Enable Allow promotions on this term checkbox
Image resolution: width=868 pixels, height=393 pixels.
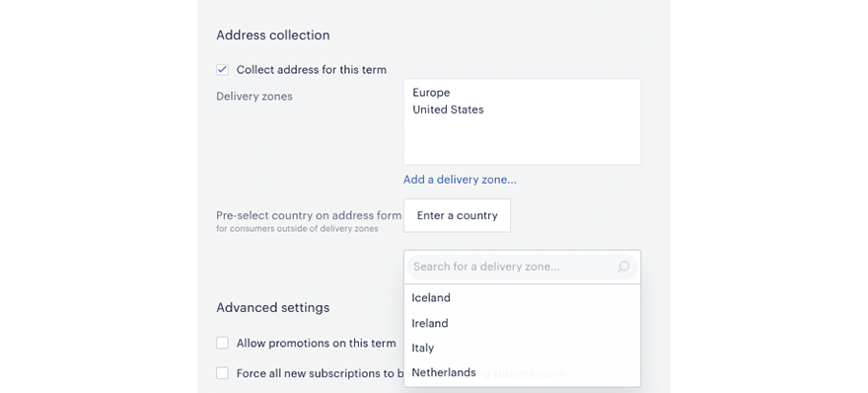point(223,343)
